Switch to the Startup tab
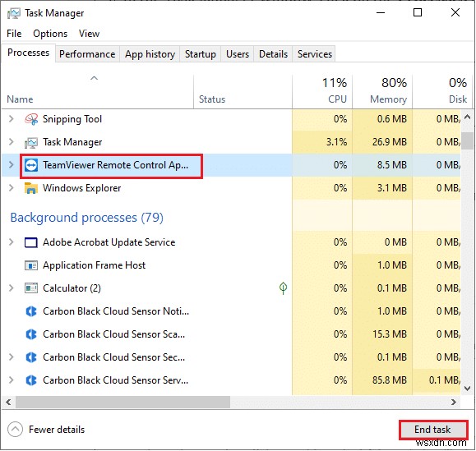The width and height of the screenshot is (476, 451). (x=201, y=54)
